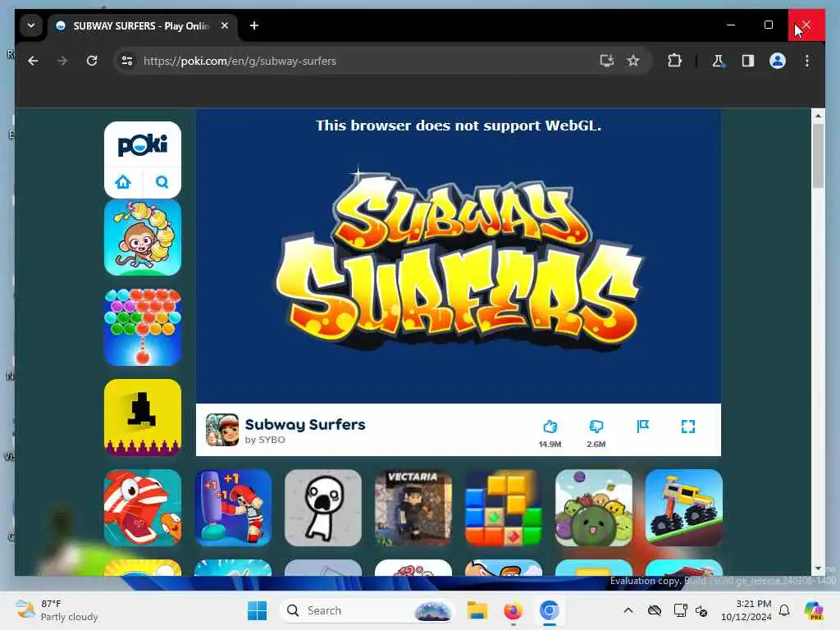Click the Poki logo
Image resolution: width=840 pixels, height=630 pixels.
click(x=143, y=145)
